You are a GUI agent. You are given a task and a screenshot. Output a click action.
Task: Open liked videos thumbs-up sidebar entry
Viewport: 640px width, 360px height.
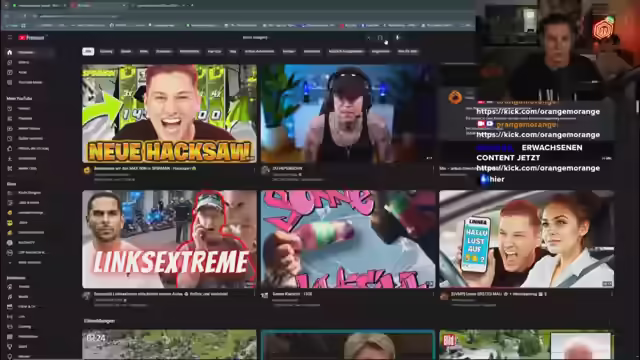tap(28, 149)
